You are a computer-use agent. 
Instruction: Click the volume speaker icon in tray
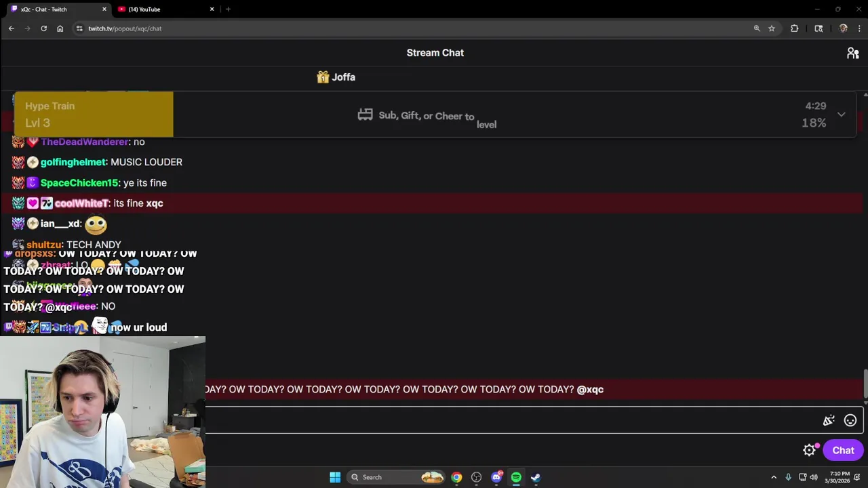click(814, 477)
